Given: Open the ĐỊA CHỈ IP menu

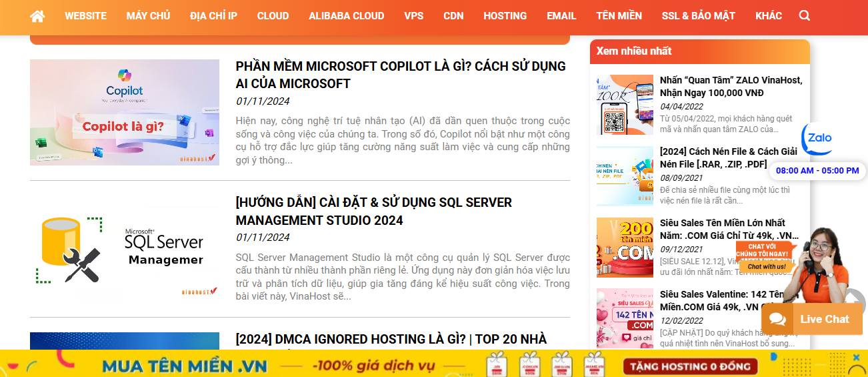Looking at the screenshot, I should (x=213, y=16).
